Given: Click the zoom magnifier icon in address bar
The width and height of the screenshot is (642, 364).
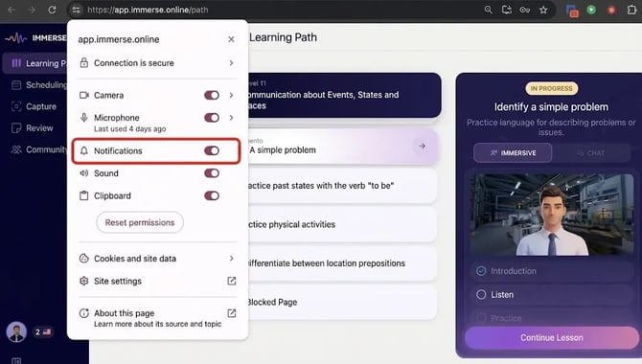Looking at the screenshot, I should (x=488, y=10).
